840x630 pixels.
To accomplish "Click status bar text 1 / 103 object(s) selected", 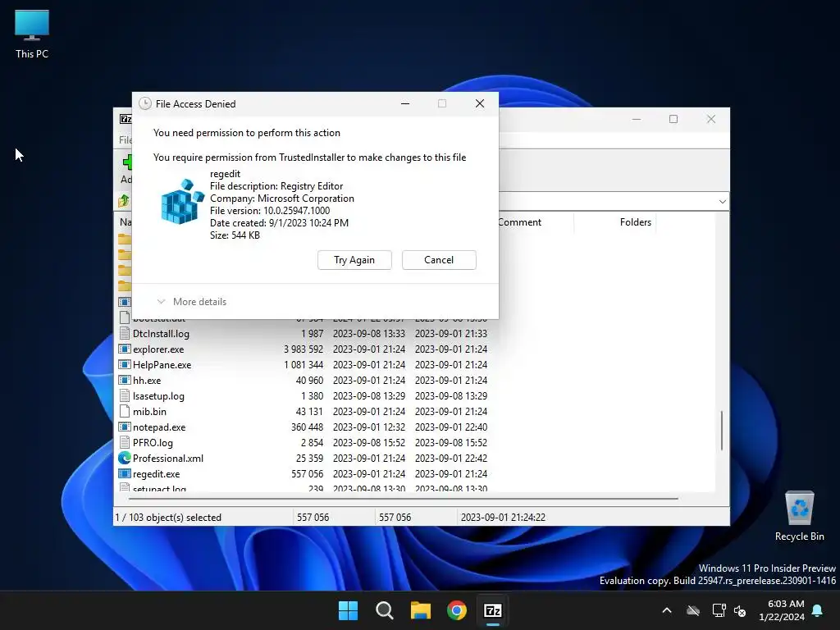I will (168, 518).
